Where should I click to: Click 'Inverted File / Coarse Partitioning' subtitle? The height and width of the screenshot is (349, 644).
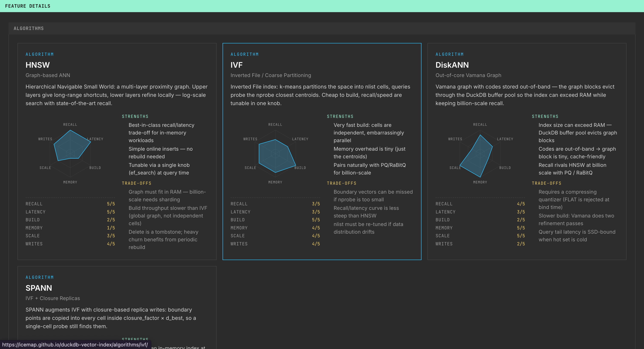pyautogui.click(x=270, y=75)
